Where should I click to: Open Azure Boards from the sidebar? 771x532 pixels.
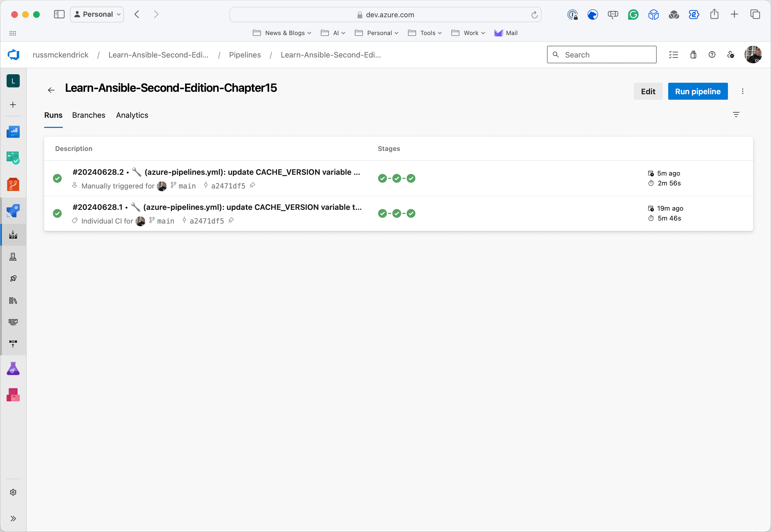pyautogui.click(x=13, y=158)
